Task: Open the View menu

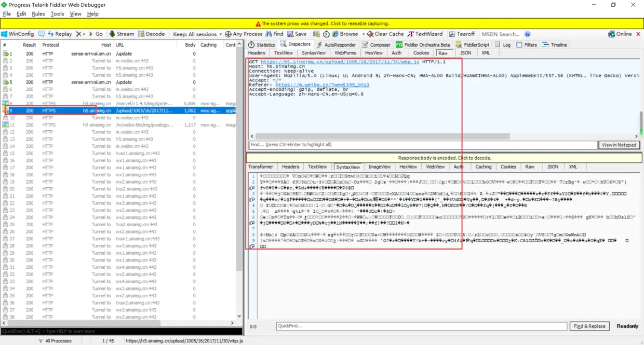Action: (x=75, y=14)
